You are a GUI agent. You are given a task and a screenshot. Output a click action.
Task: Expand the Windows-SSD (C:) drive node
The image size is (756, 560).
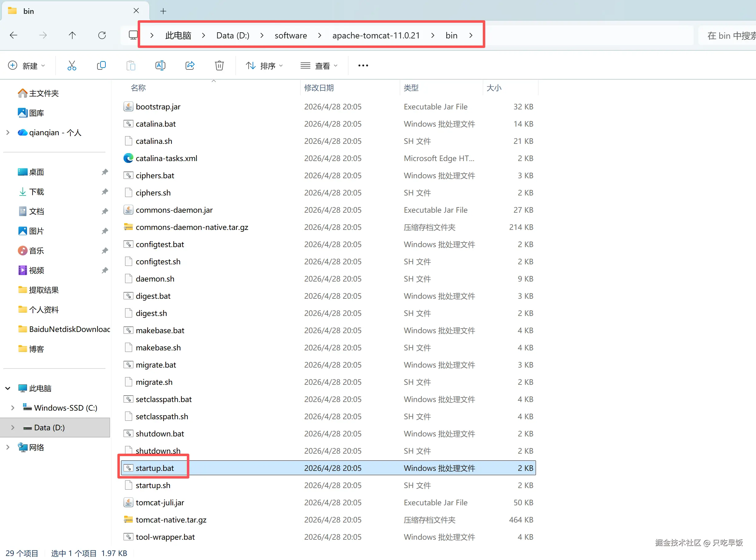13,408
